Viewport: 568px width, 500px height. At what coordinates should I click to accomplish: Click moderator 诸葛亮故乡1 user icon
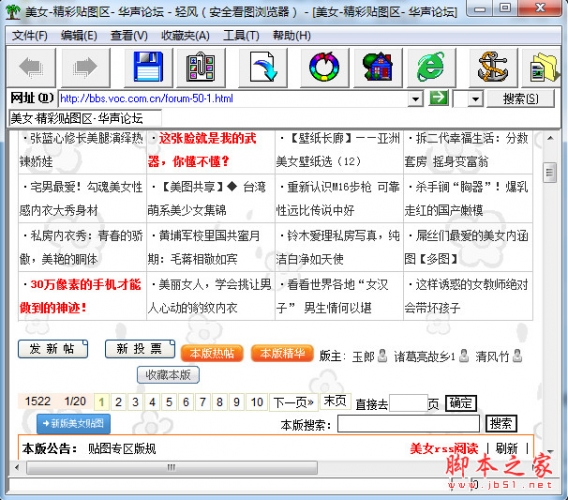(x=464, y=356)
